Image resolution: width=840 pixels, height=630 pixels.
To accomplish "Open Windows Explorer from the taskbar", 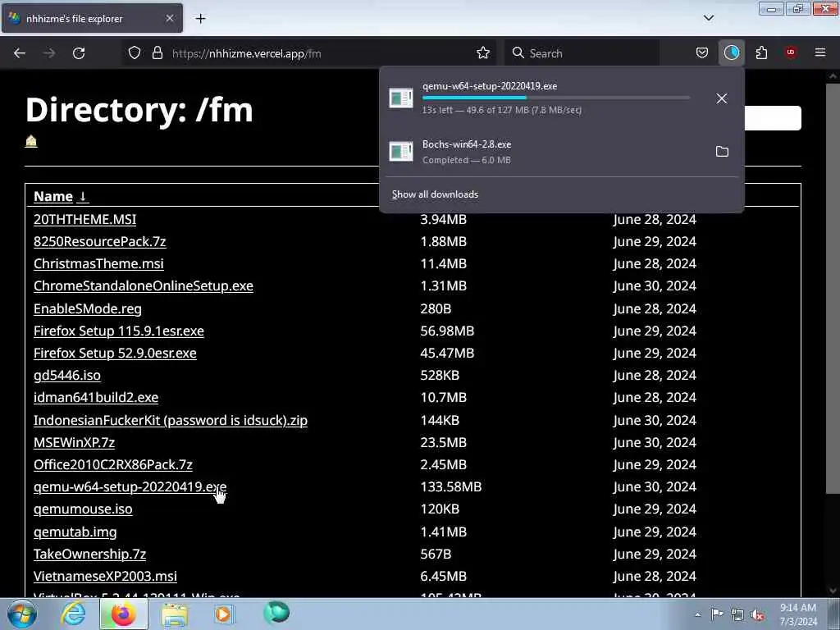I will point(175,614).
